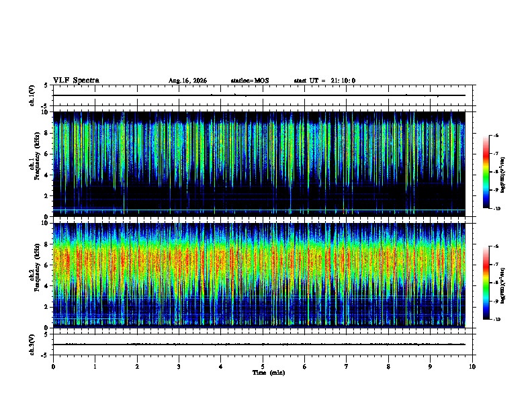Click time axis tick label "3"
The width and height of the screenshot is (532, 411).
pyautogui.click(x=179, y=367)
